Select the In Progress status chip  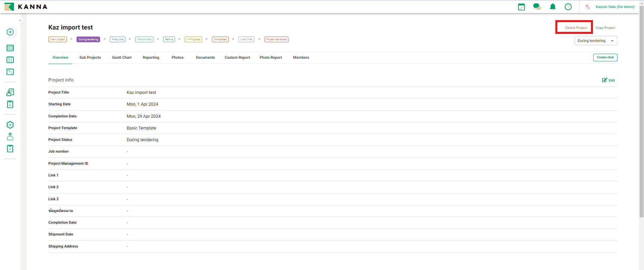(x=193, y=40)
